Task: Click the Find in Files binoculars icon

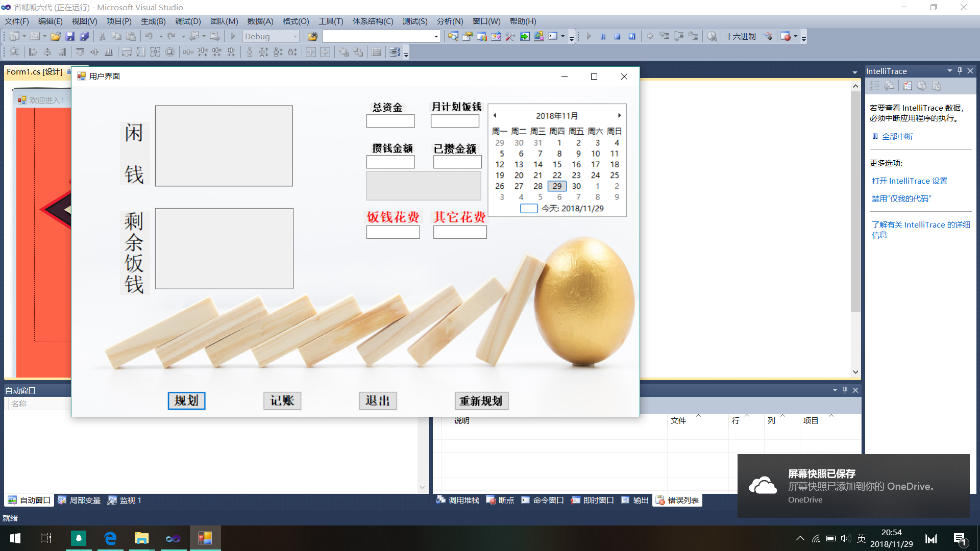Action: tap(312, 36)
